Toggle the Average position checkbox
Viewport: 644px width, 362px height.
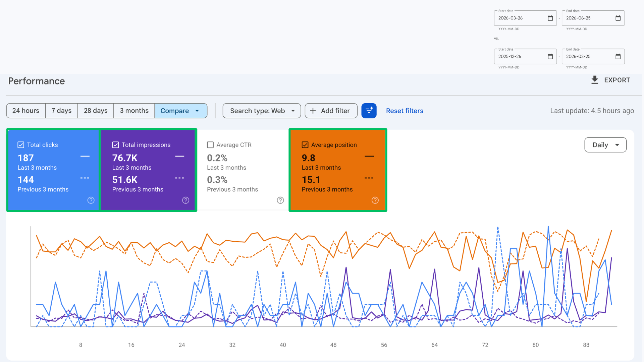305,145
